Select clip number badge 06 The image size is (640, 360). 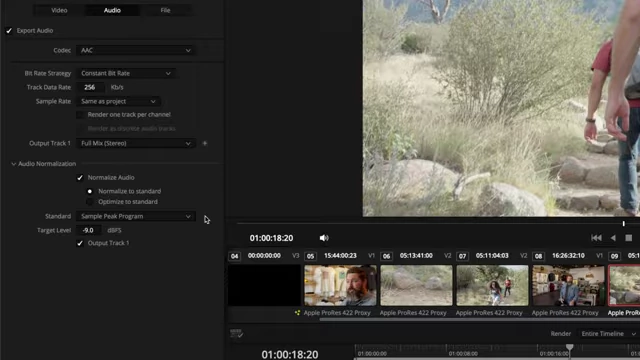(x=386, y=256)
